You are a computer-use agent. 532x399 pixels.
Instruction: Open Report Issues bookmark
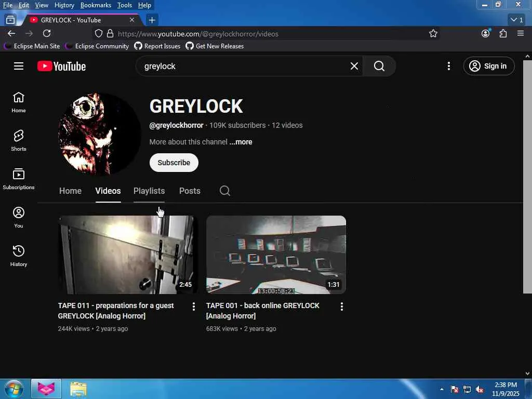tap(157, 46)
